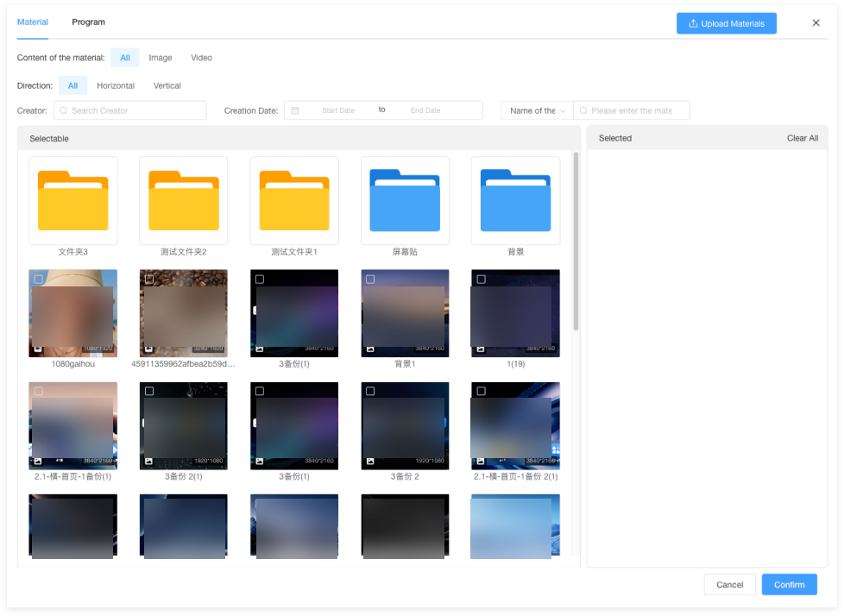Click the Selectable list scrollbar
Viewport: 844px width, 616px height.
coord(576,242)
